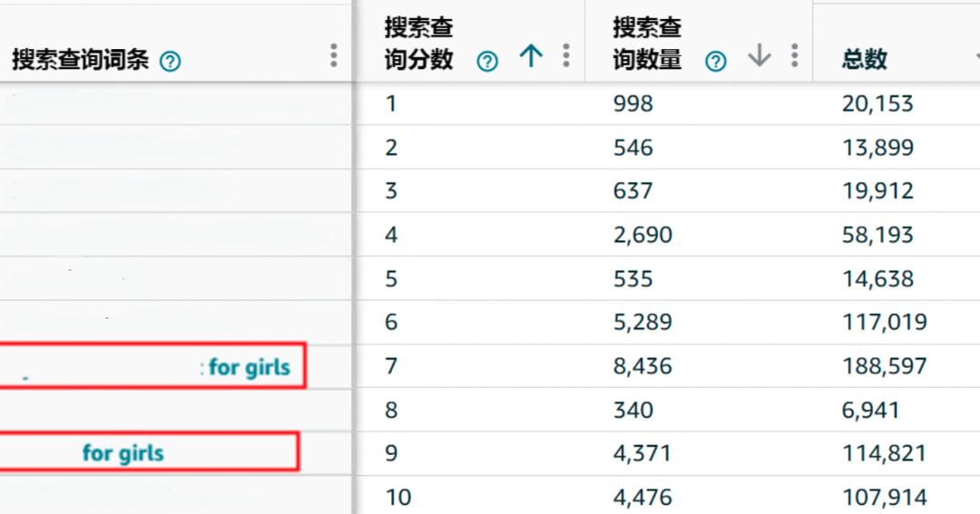The width and height of the screenshot is (980, 514).
Task: Select total cell 13,899
Action: point(877,148)
